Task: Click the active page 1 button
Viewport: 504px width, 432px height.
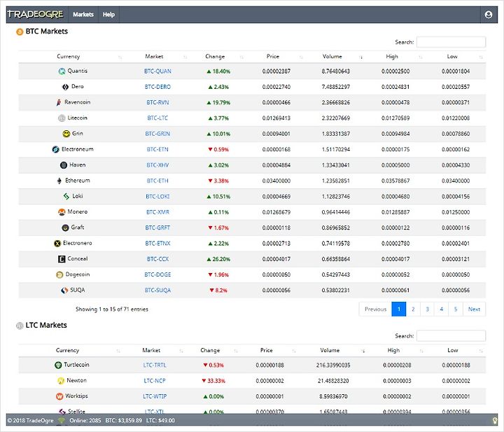Action: [399, 309]
